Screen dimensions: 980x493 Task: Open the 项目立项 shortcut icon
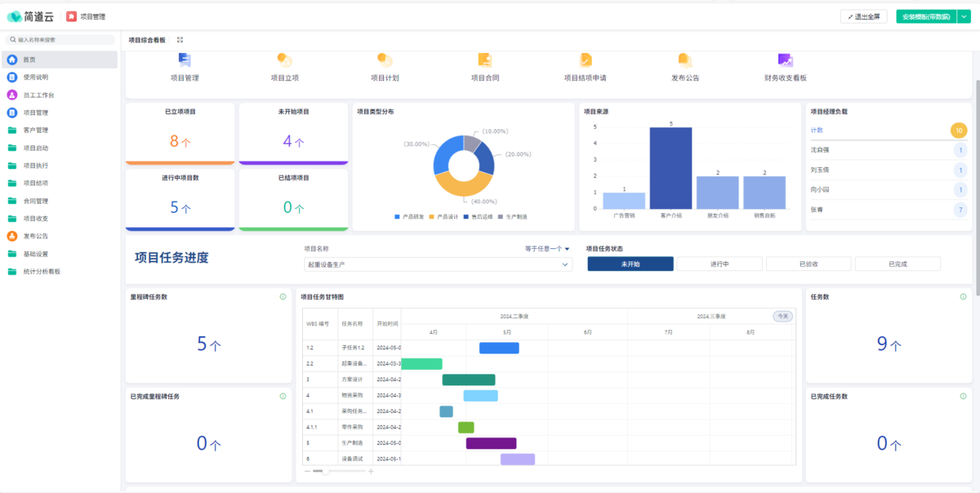tap(284, 60)
